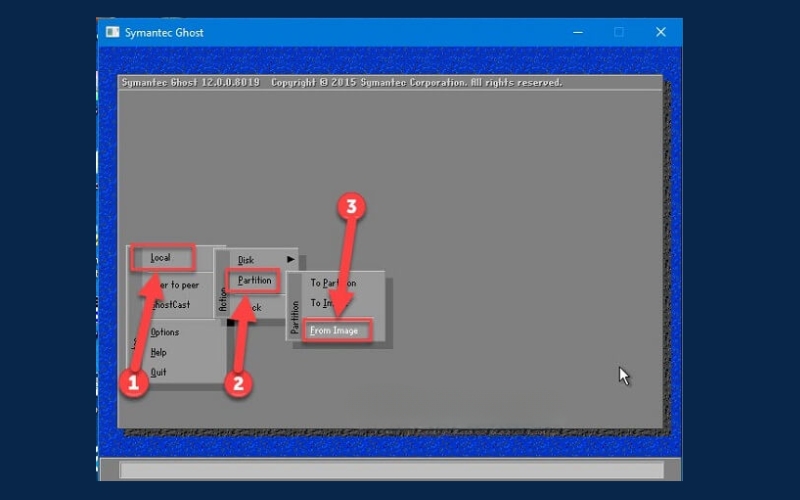Select Quit to exit Ghost
This screenshot has width=800, height=500.
pos(159,372)
